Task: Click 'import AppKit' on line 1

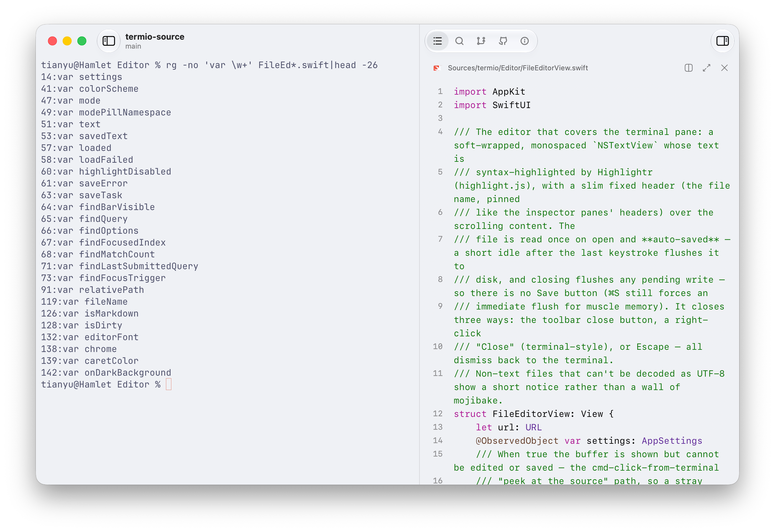Action: [x=489, y=92]
